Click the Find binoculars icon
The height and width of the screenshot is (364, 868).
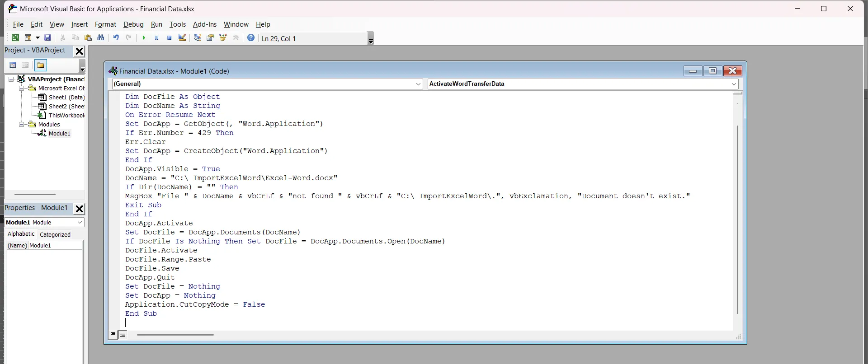(x=101, y=38)
